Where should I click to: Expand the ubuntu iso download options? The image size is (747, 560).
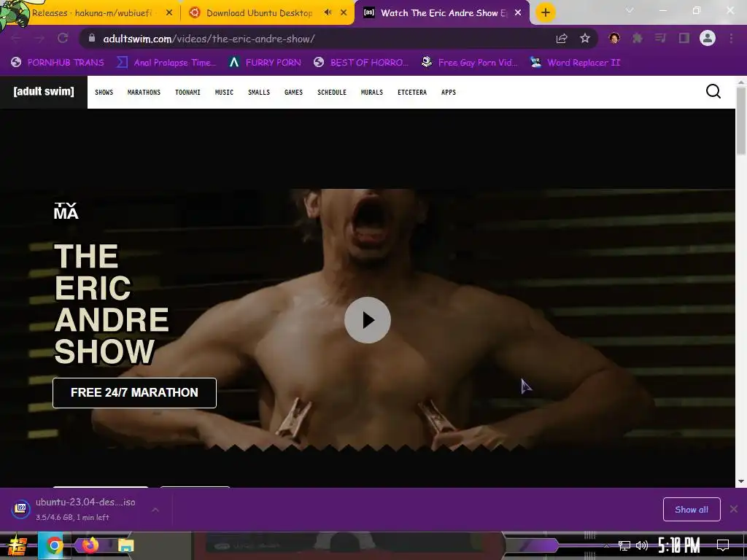coord(155,510)
